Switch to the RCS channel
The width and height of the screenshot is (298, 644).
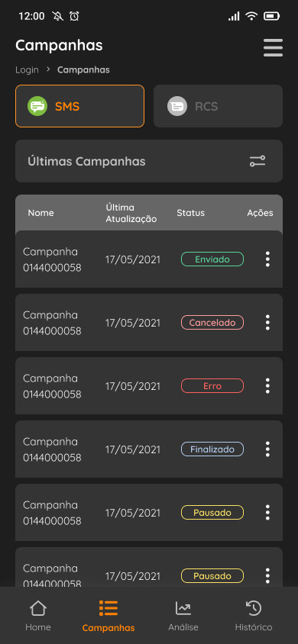pyautogui.click(x=218, y=106)
